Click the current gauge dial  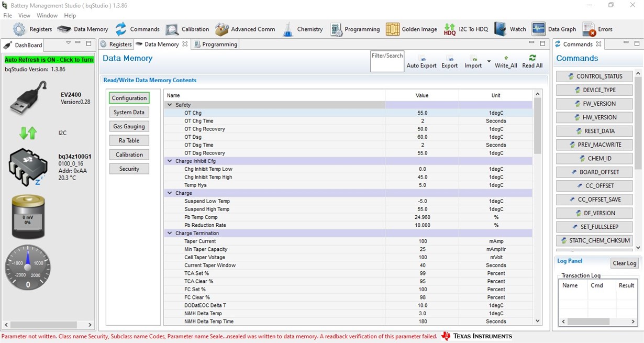[x=28, y=267]
